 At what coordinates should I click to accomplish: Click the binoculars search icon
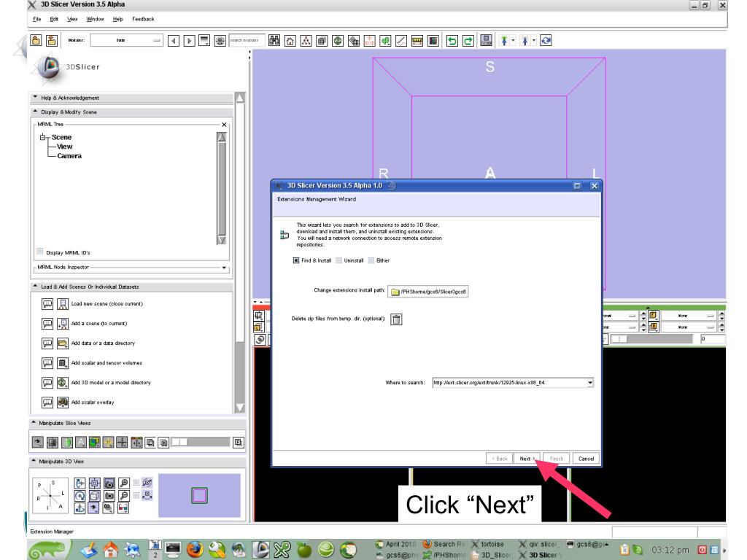click(274, 41)
